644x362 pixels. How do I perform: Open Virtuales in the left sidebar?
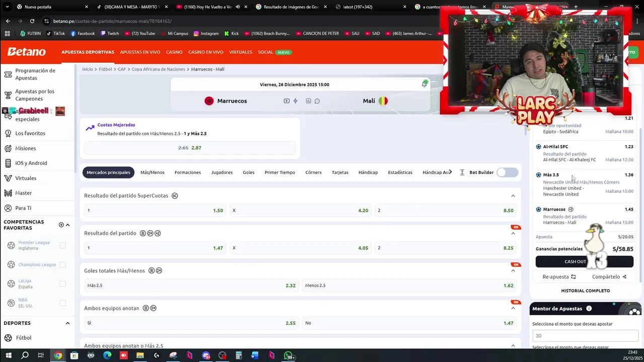[26, 178]
